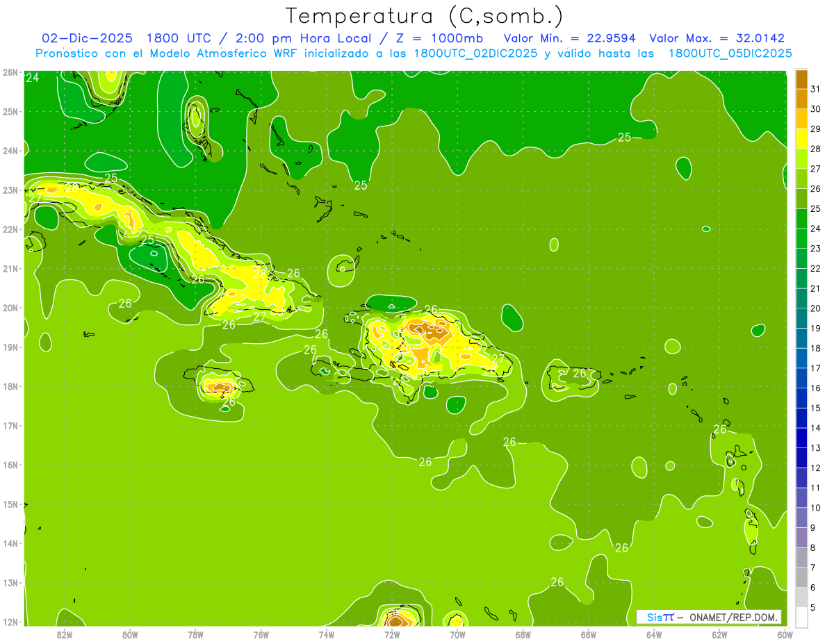
Task: Pick the purple legend swatch between 9 and 10
Action: coord(801,518)
